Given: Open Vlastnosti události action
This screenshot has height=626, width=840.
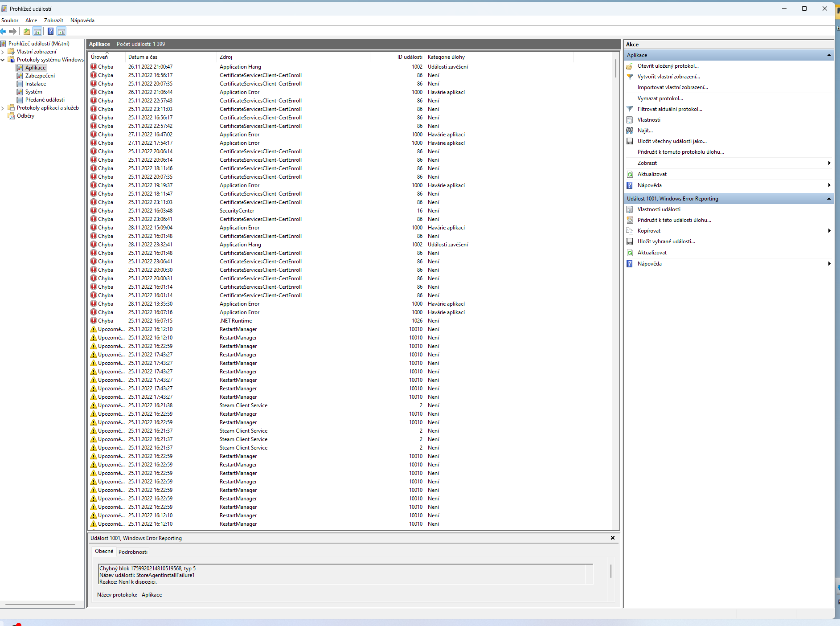Looking at the screenshot, I should click(x=659, y=209).
